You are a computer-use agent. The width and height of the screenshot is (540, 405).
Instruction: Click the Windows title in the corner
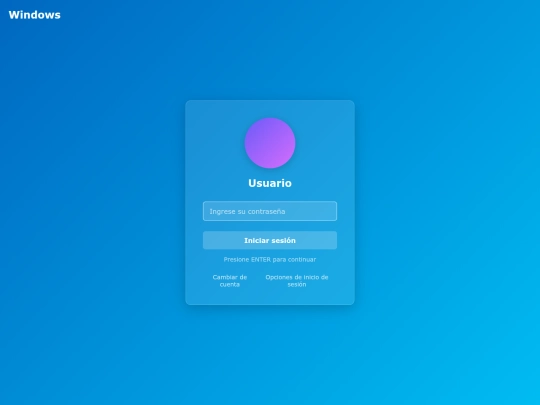(x=34, y=15)
